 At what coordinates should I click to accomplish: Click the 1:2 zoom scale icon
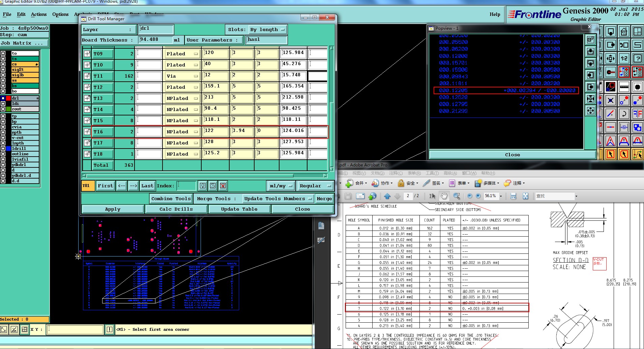[x=624, y=58]
